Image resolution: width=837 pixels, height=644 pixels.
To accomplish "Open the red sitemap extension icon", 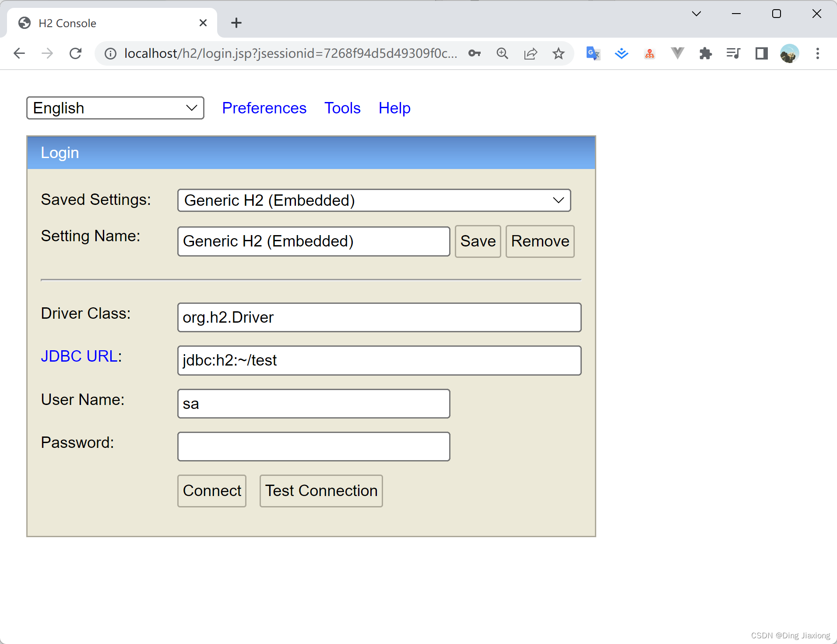I will coord(650,53).
